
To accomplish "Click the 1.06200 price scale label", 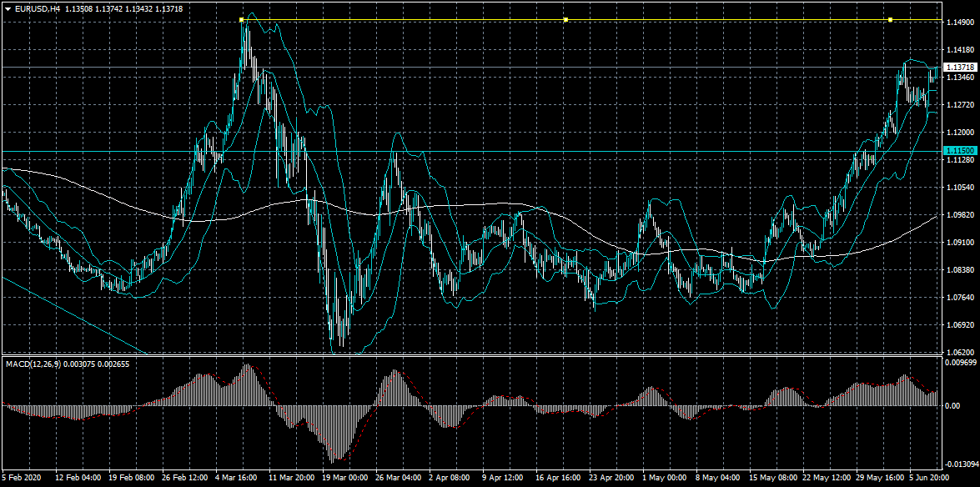I will (x=958, y=353).
